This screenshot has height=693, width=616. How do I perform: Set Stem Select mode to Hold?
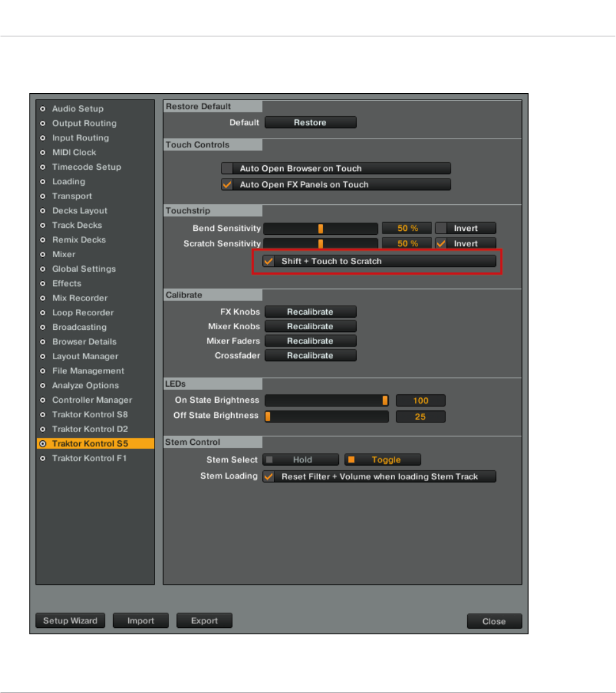tap(301, 459)
